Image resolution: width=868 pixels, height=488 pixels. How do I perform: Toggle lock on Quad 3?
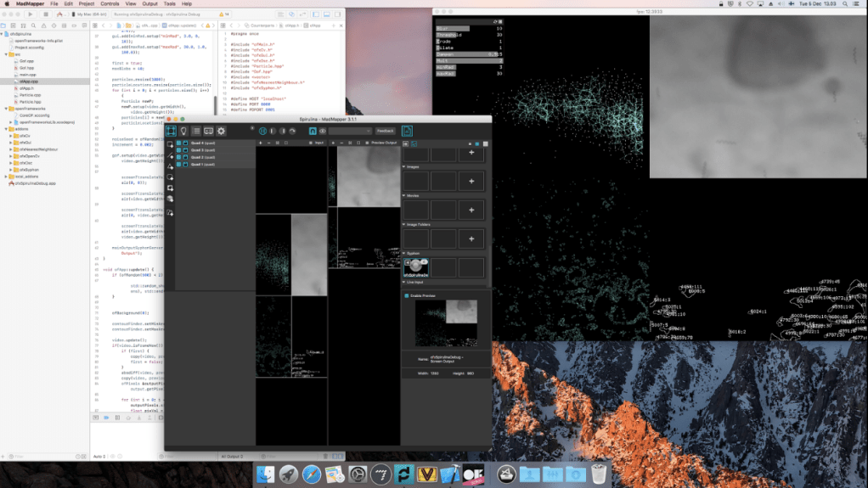(x=185, y=150)
